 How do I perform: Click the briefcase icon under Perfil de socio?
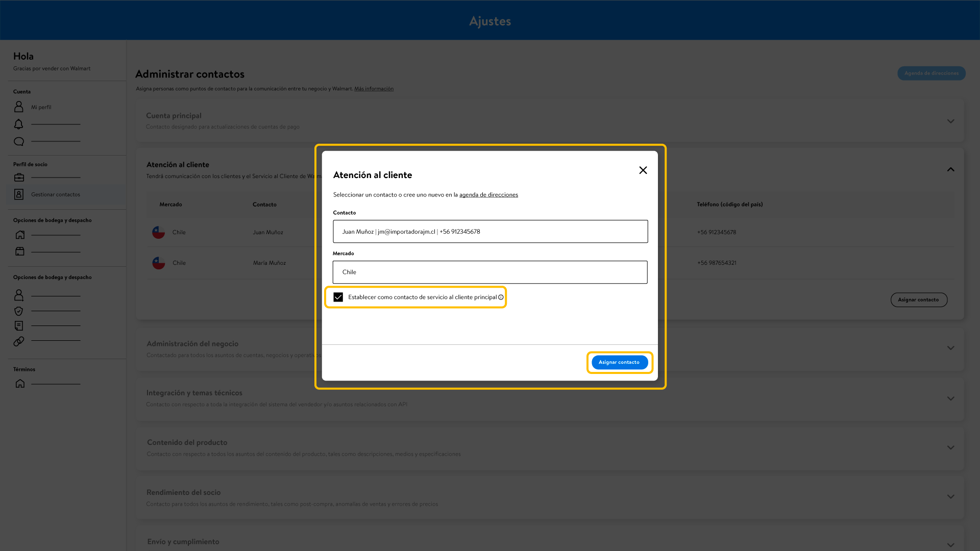pyautogui.click(x=19, y=178)
